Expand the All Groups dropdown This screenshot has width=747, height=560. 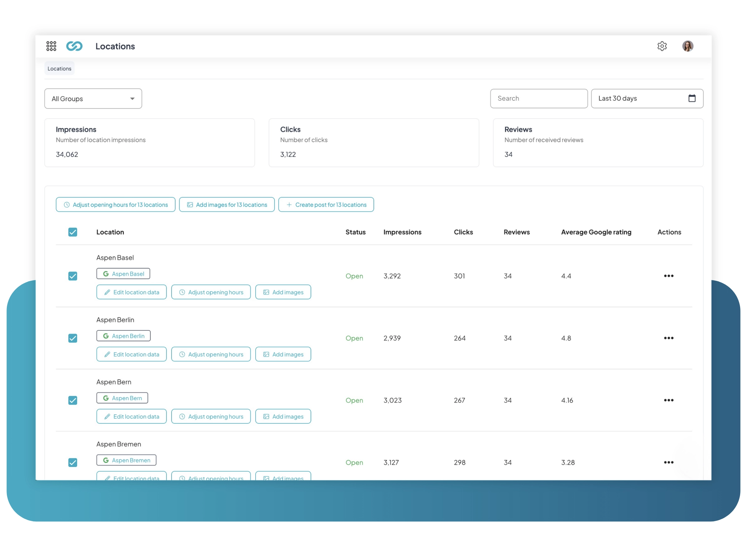click(x=93, y=99)
